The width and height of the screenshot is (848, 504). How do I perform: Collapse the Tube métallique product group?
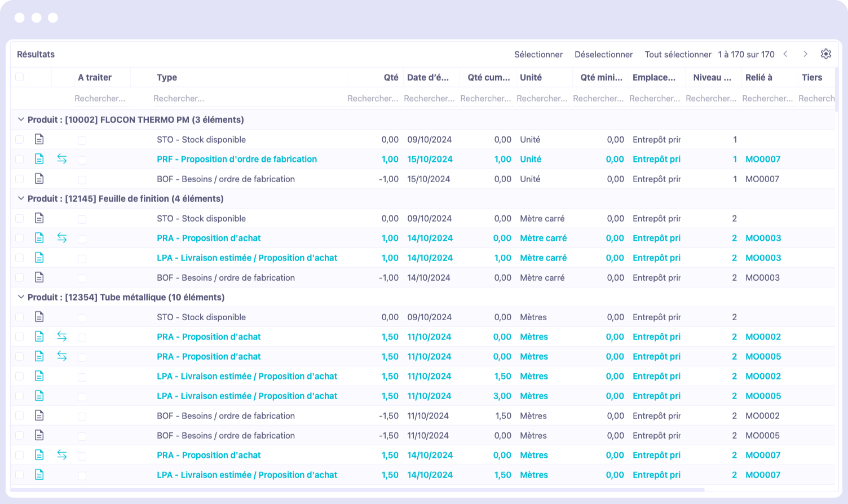click(x=21, y=297)
